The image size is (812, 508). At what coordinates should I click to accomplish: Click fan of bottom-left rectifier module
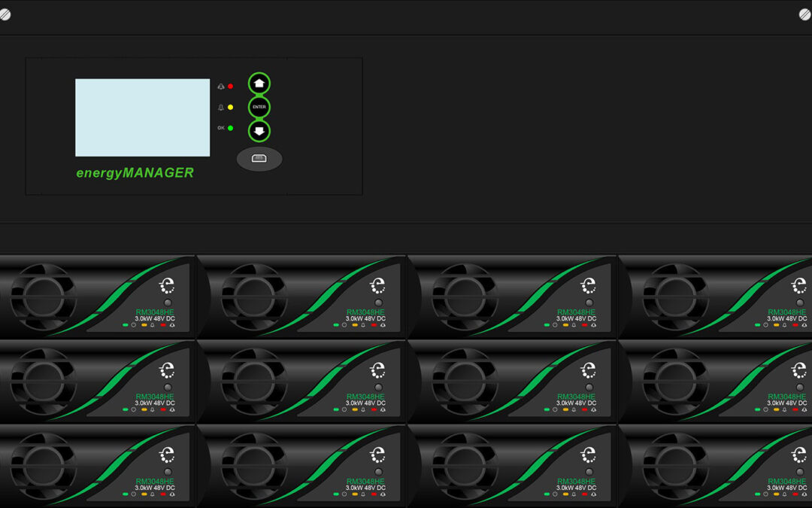pos(43,466)
